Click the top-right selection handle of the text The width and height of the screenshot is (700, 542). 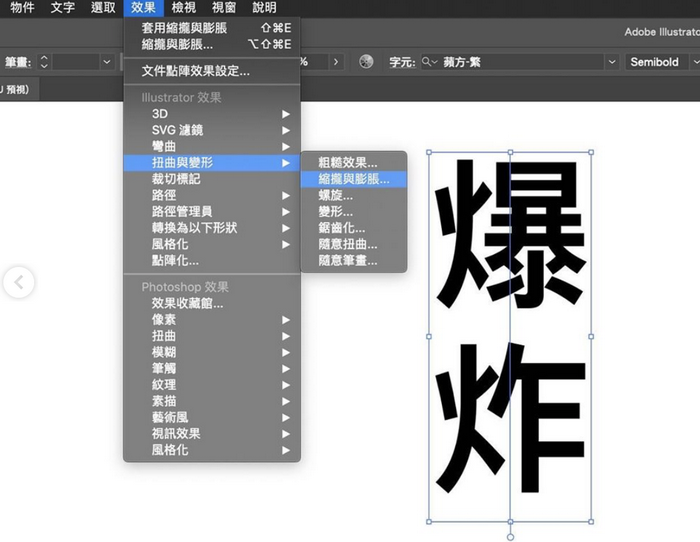591,153
